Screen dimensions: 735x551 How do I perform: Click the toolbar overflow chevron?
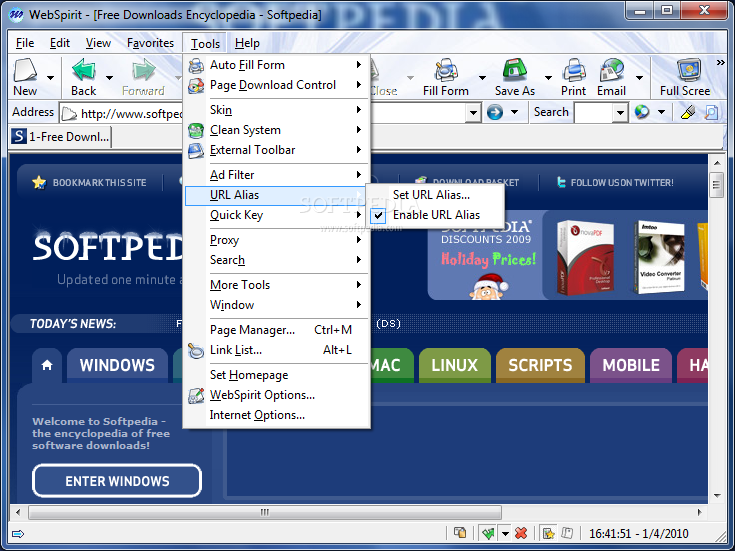pos(720,62)
